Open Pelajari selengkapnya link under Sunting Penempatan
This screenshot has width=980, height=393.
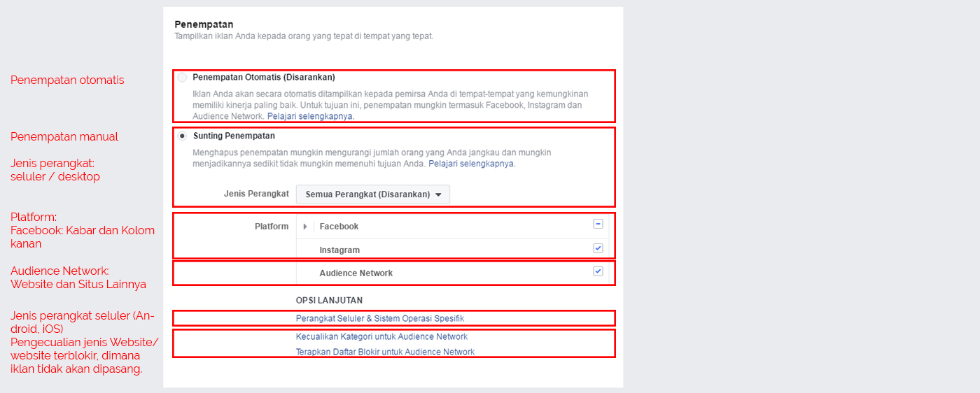472,164
